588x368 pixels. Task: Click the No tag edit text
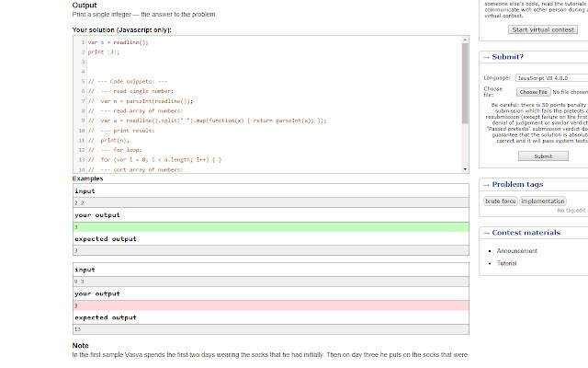571,211
